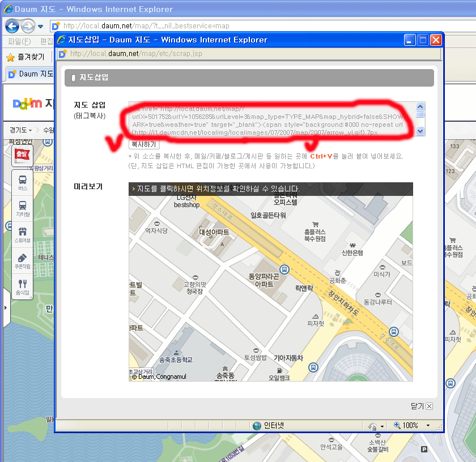Viewport: 476px width, 462px height.
Task: Click the 인터넷 zone globe in status bar
Action: [257, 426]
